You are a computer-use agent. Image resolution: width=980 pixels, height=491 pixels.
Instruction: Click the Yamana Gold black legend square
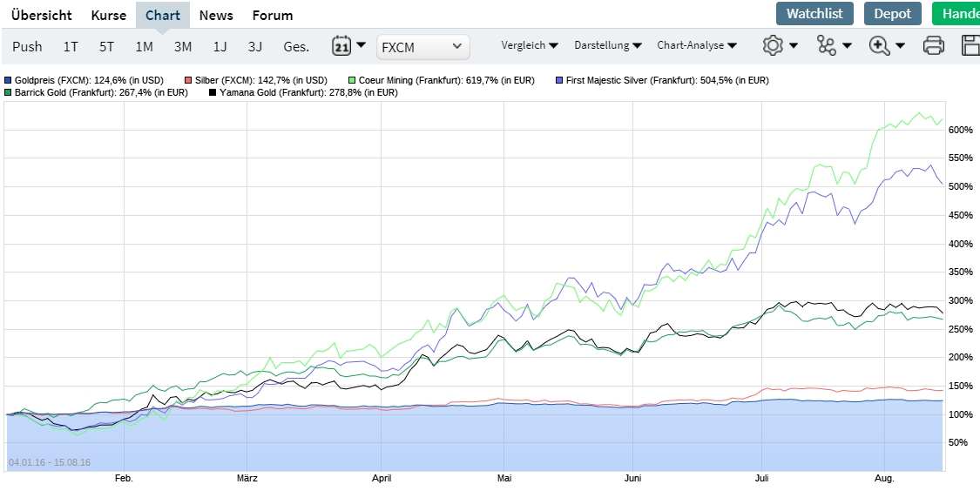pos(213,92)
